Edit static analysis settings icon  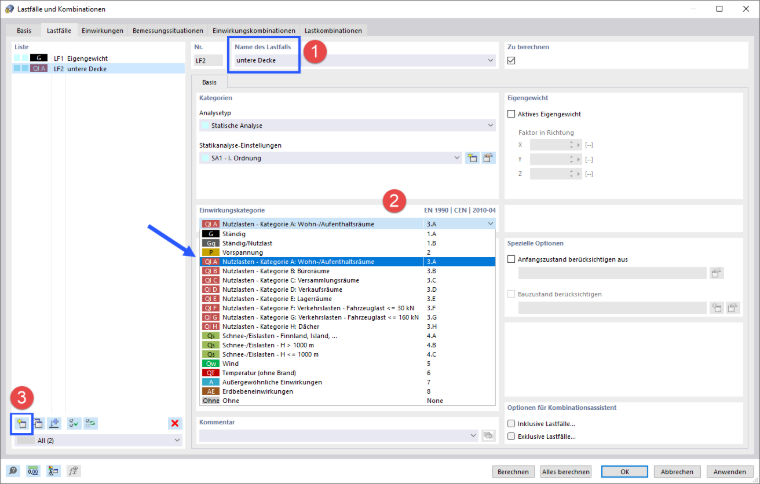pos(488,158)
